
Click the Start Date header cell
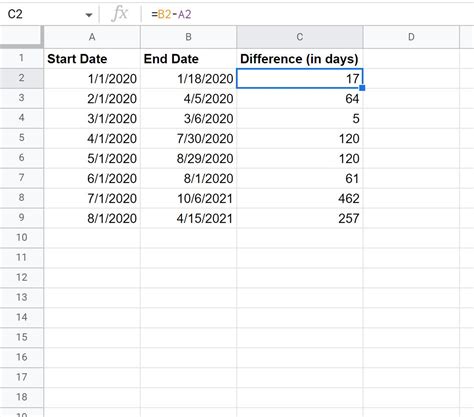[x=92, y=59]
